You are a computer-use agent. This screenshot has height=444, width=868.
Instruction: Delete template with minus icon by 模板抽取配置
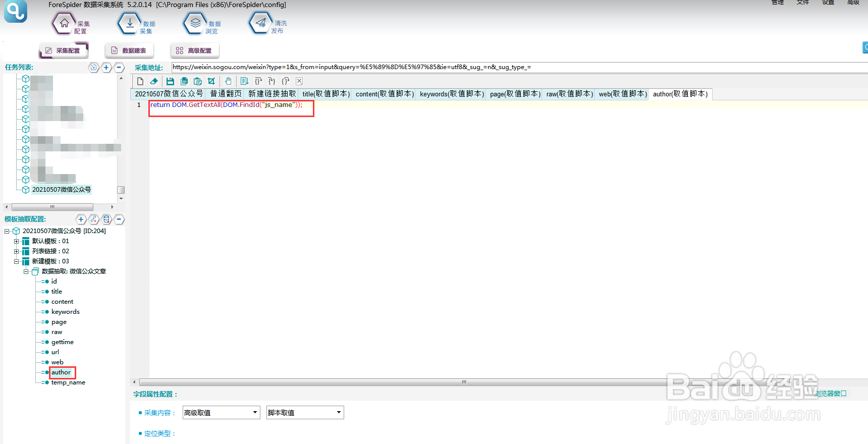119,219
